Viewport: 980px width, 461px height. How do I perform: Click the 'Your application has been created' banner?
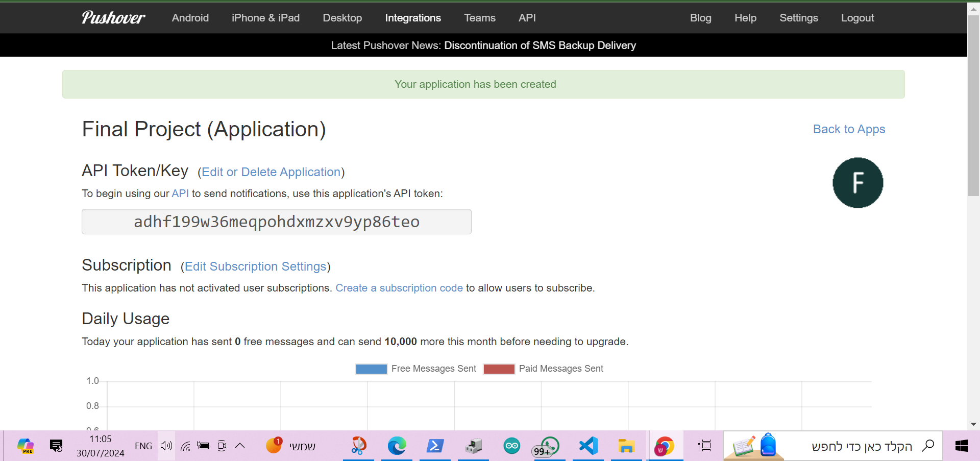(483, 84)
